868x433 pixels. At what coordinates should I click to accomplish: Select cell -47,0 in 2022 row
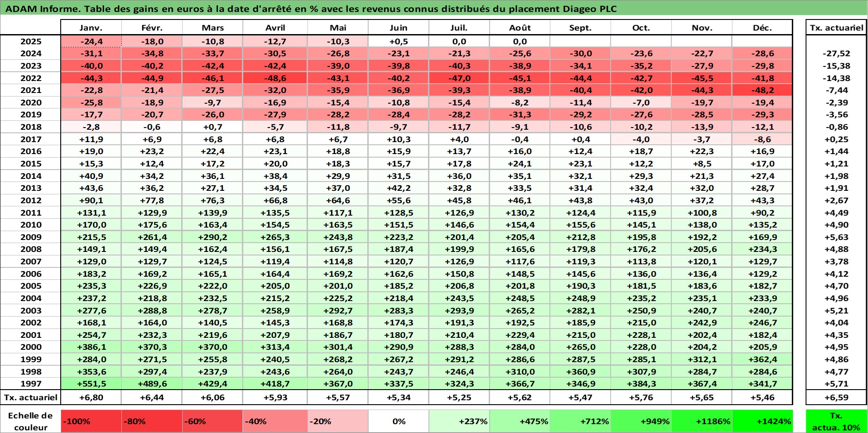(x=459, y=78)
